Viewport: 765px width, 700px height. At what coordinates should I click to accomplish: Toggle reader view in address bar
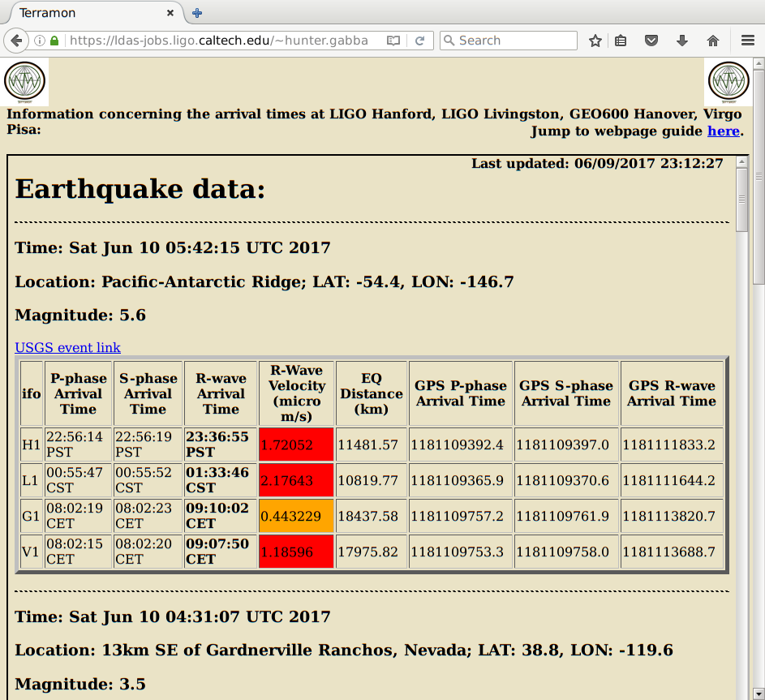(393, 41)
